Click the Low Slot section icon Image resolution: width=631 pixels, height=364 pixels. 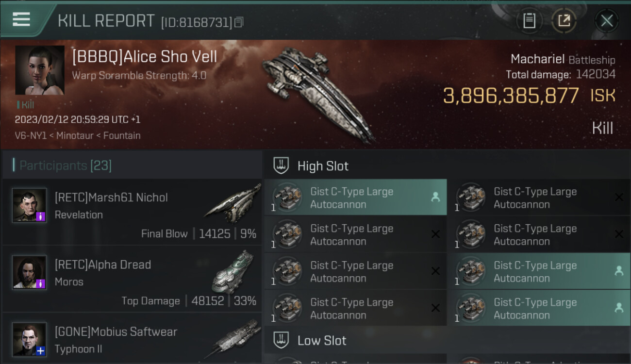pyautogui.click(x=281, y=340)
